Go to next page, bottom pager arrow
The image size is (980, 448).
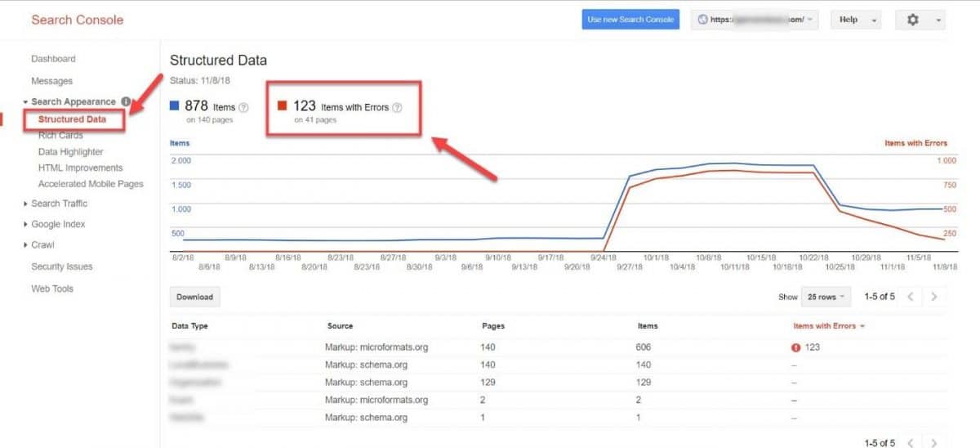[x=933, y=442]
